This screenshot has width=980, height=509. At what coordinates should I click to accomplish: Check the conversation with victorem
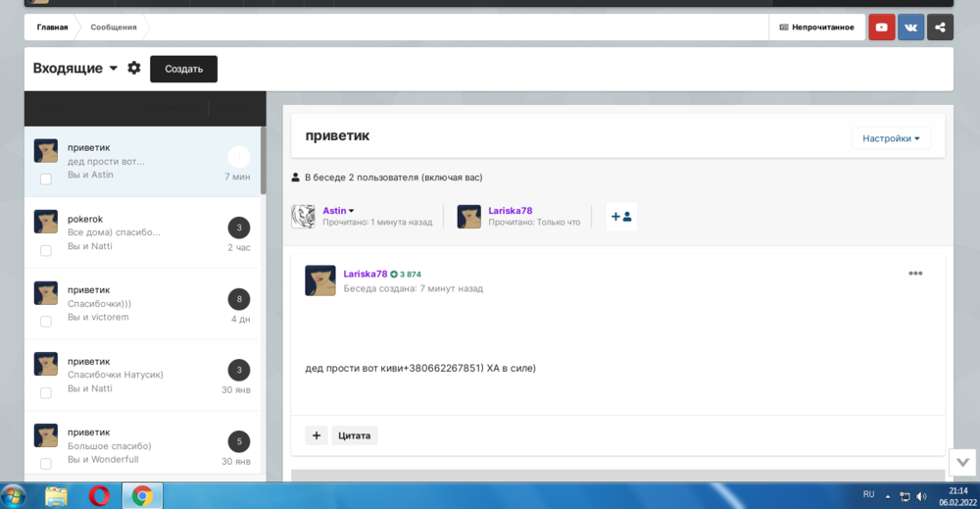(x=46, y=322)
